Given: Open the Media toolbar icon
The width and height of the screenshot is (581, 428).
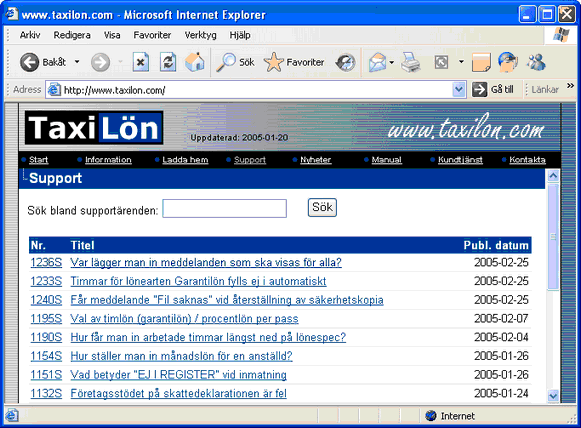Looking at the screenshot, I should pyautogui.click(x=345, y=62).
